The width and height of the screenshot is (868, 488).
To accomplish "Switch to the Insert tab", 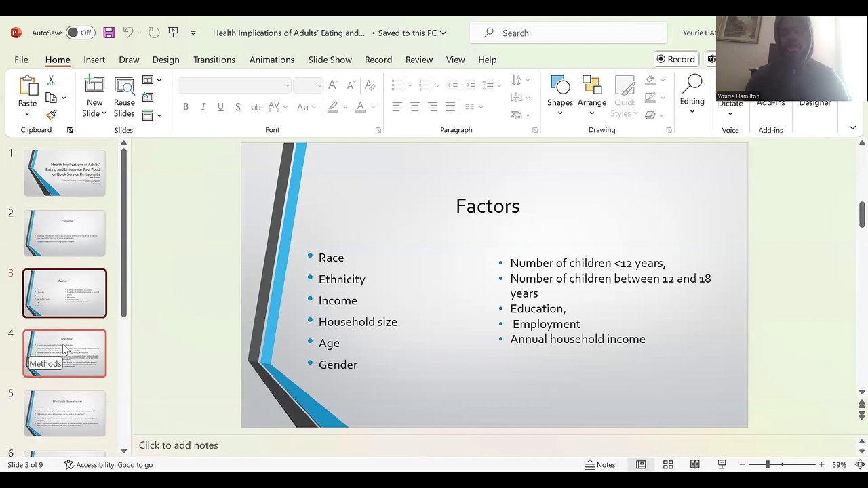I will click(x=94, y=60).
